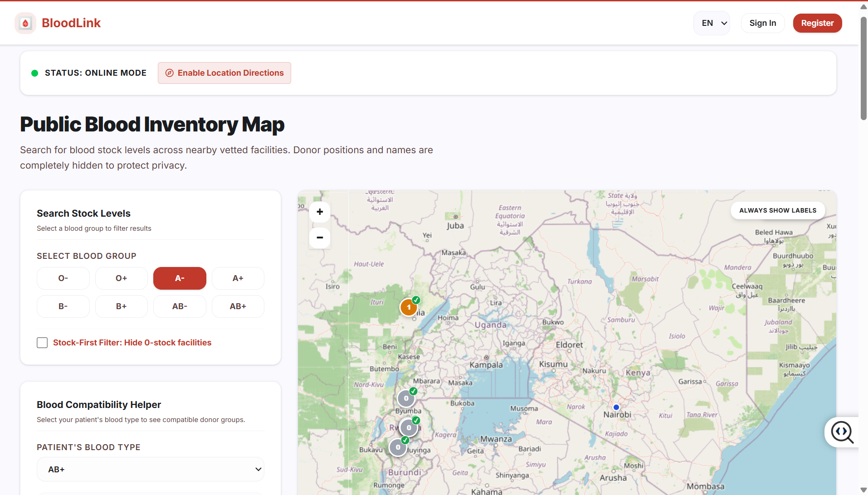Click the gray facility marker near Bukavu
868x495 pixels.
pyautogui.click(x=398, y=447)
